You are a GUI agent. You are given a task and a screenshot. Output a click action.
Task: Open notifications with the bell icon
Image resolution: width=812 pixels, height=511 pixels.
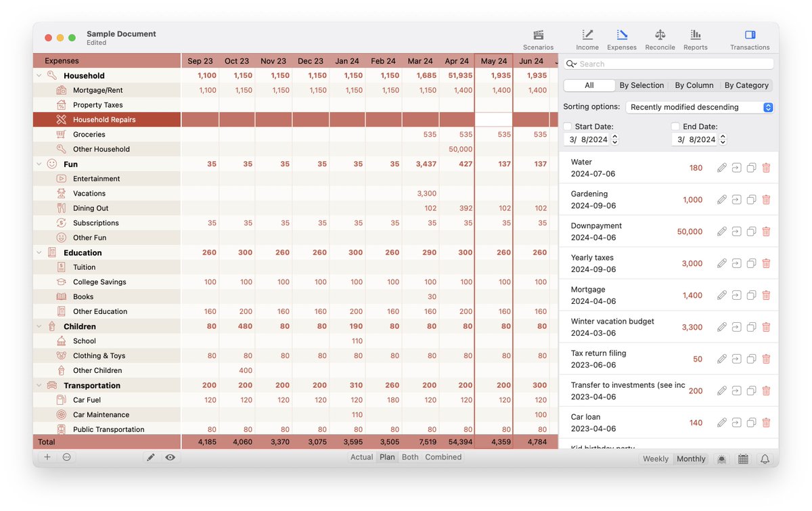(765, 458)
